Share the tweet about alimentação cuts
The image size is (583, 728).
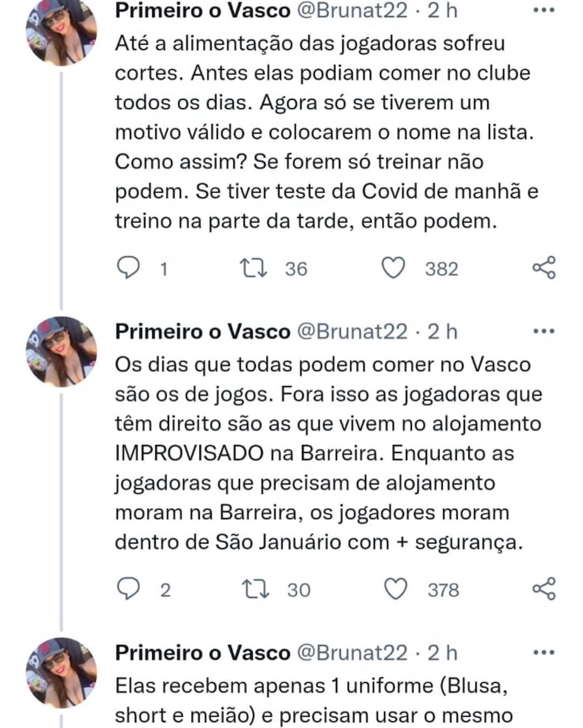(x=544, y=268)
